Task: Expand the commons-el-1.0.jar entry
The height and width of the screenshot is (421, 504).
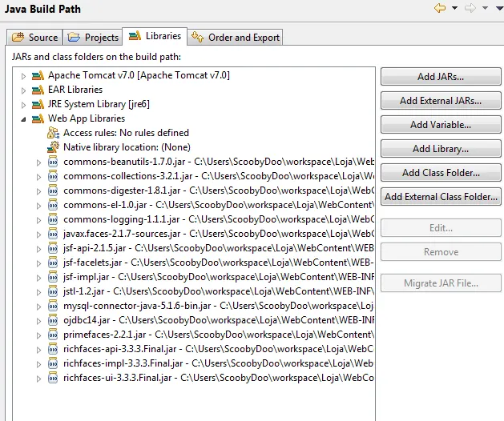Action: (x=39, y=206)
